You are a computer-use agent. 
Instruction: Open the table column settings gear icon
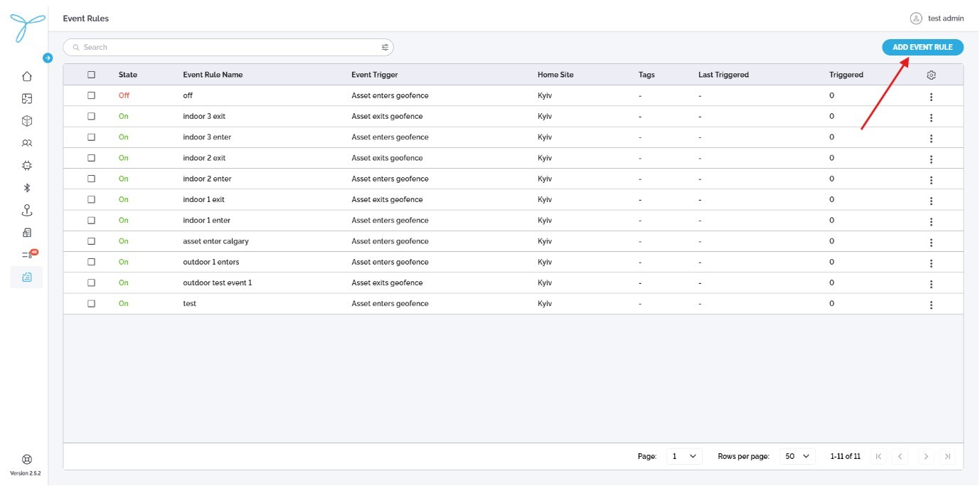(932, 75)
